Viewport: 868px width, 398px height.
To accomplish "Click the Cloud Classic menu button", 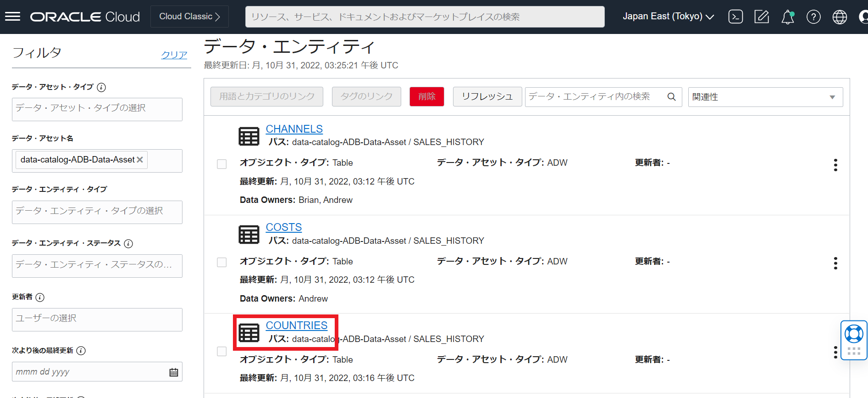I will click(x=189, y=17).
